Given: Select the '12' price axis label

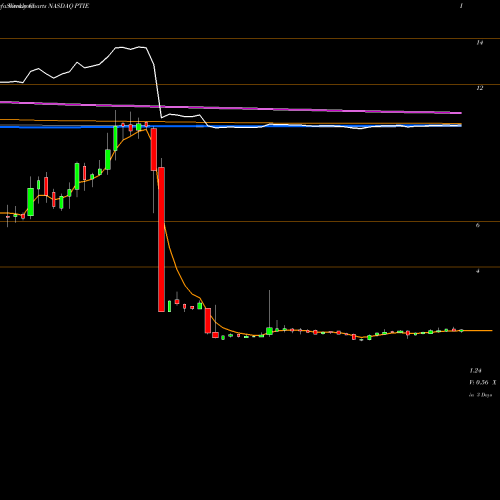Looking at the screenshot, I should tap(480, 88).
